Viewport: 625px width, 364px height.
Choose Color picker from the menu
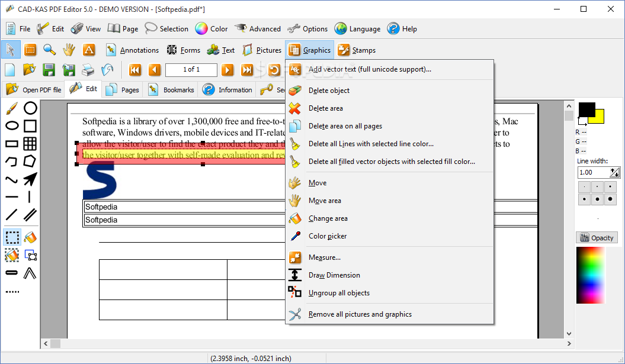coord(390,236)
